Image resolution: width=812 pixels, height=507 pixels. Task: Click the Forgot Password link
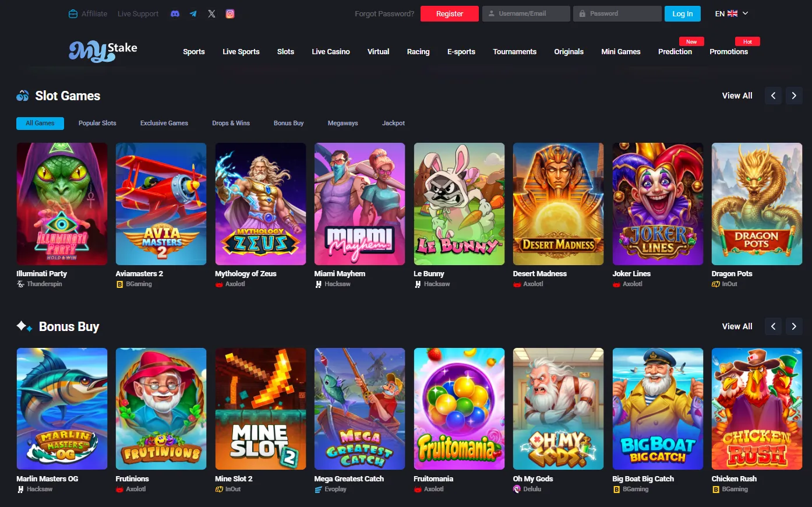(x=384, y=13)
